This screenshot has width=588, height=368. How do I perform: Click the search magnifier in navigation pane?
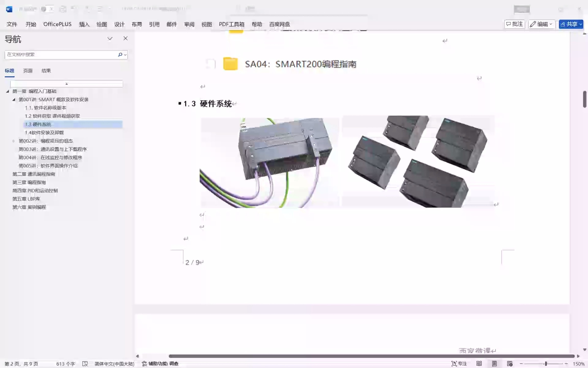[120, 54]
